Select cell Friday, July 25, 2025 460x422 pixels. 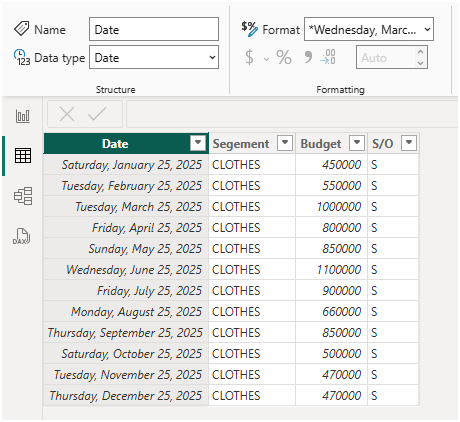126,291
